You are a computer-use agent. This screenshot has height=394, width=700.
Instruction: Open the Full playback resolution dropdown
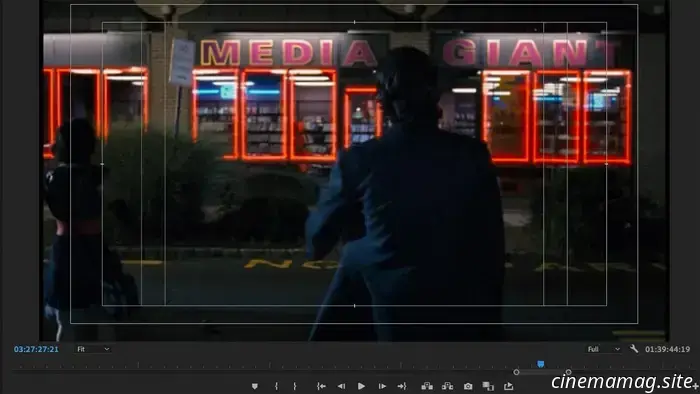603,349
